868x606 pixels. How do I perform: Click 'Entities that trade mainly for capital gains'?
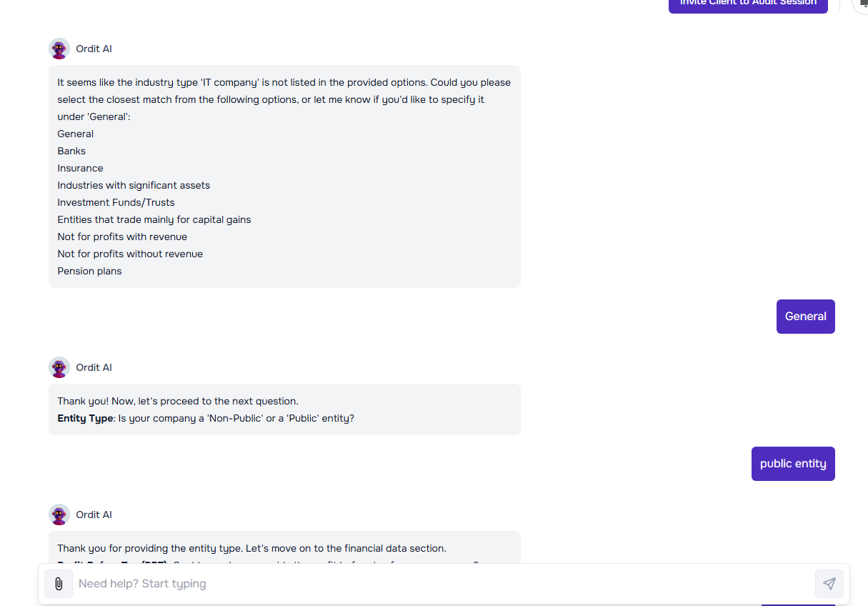click(x=154, y=219)
